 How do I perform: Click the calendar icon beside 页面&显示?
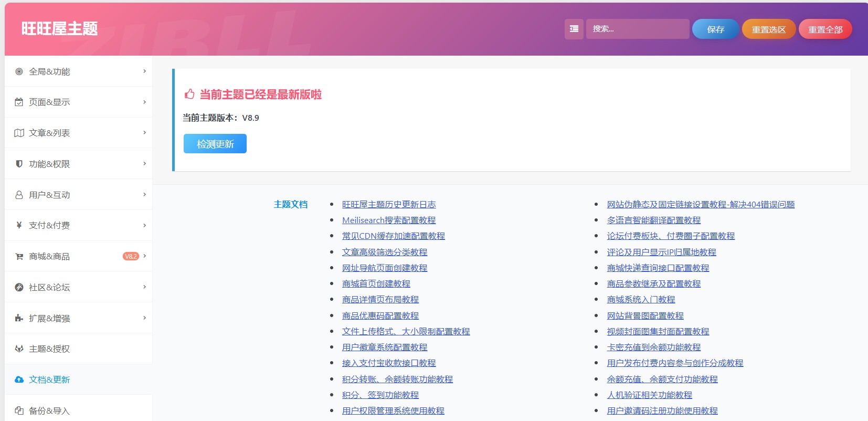coord(19,102)
